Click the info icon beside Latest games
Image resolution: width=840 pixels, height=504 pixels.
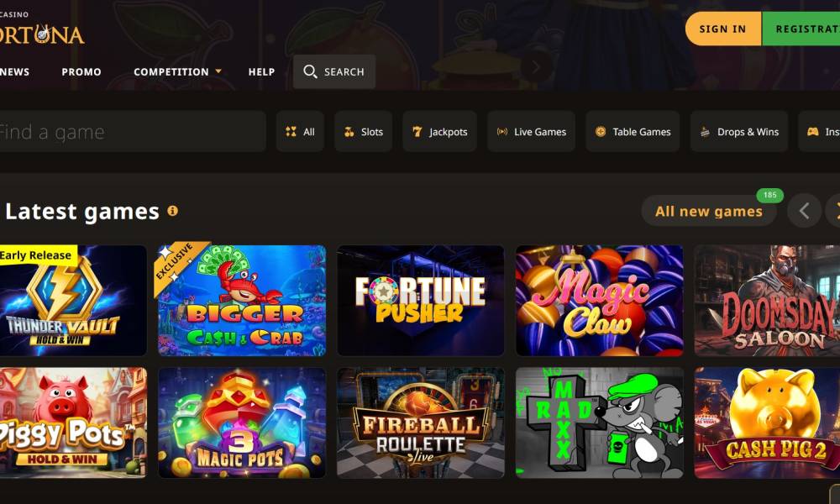tap(172, 211)
